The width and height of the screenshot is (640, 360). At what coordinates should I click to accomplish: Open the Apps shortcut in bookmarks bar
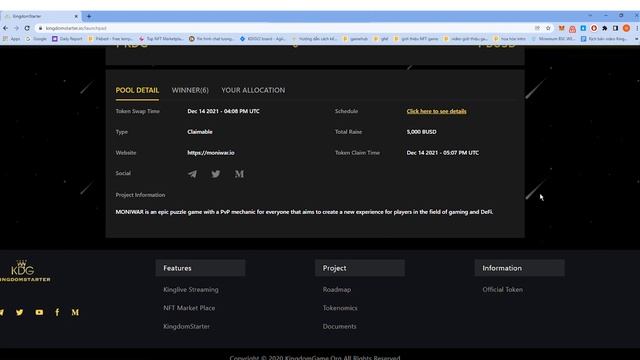[x=12, y=39]
